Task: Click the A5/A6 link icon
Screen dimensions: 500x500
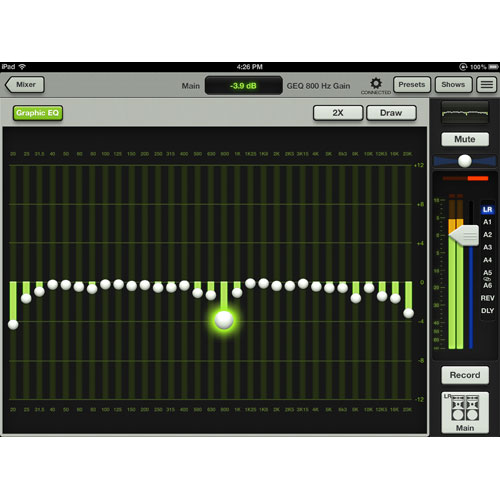Action: (487, 279)
